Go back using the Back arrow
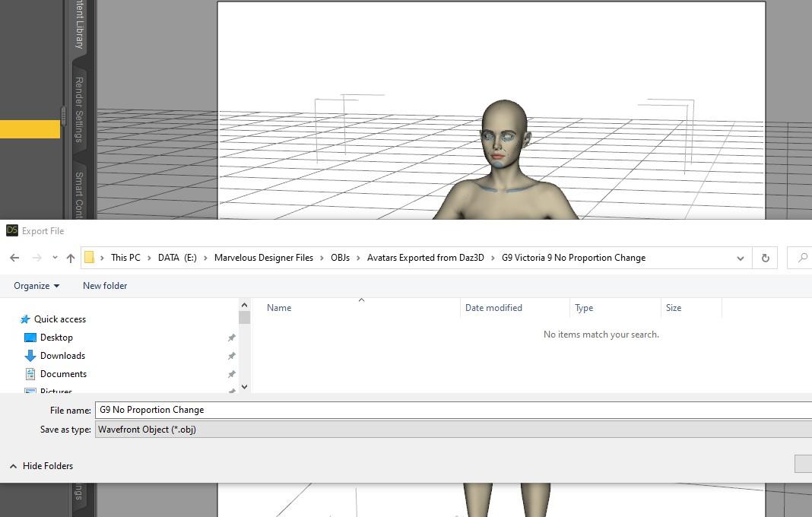 point(14,258)
